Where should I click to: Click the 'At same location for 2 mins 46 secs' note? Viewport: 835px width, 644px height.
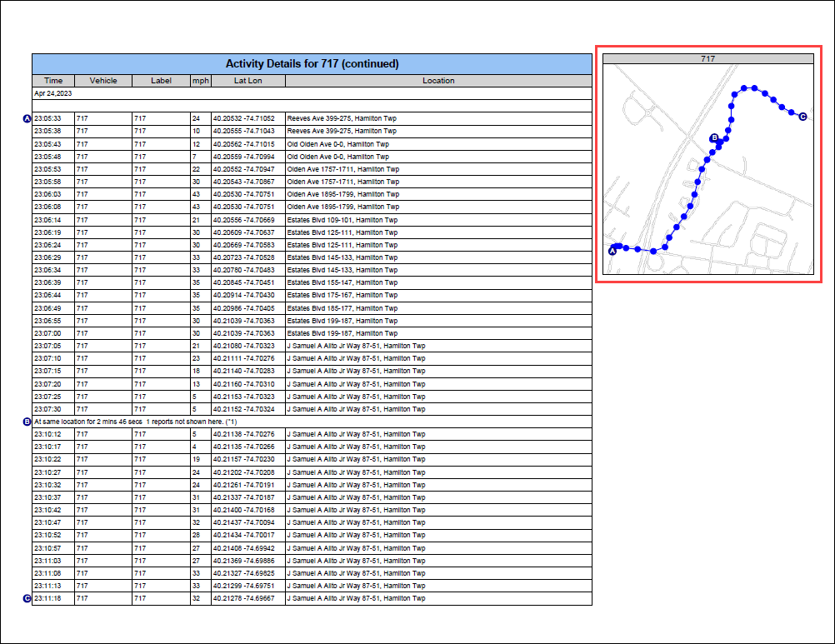[312, 422]
